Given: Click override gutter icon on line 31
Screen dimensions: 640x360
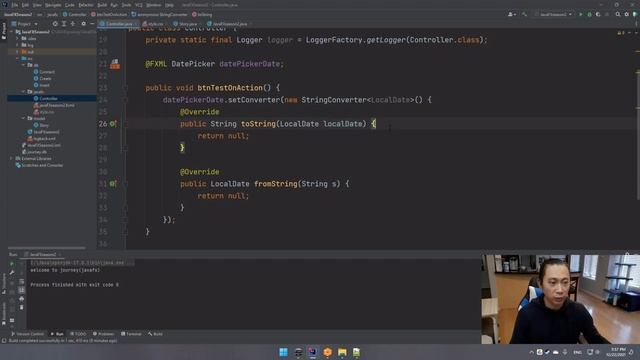Looking at the screenshot, I should point(113,184).
